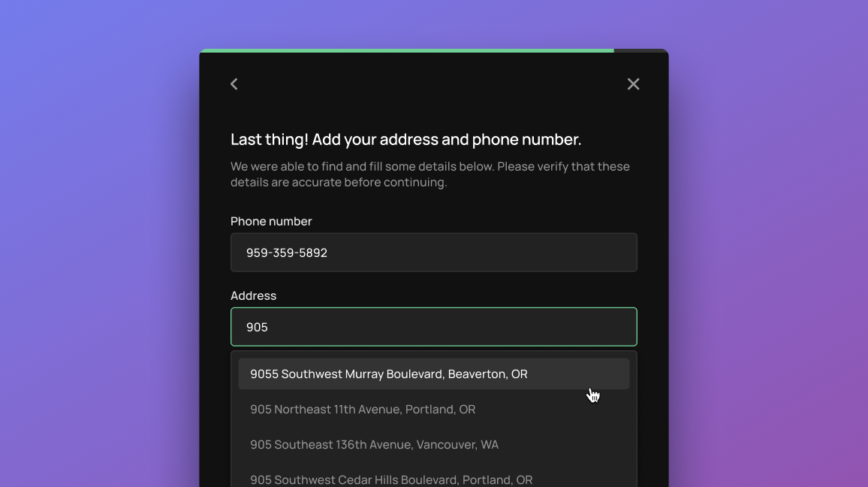Focus the Address input containing 905
This screenshot has width=868, height=487.
click(433, 327)
